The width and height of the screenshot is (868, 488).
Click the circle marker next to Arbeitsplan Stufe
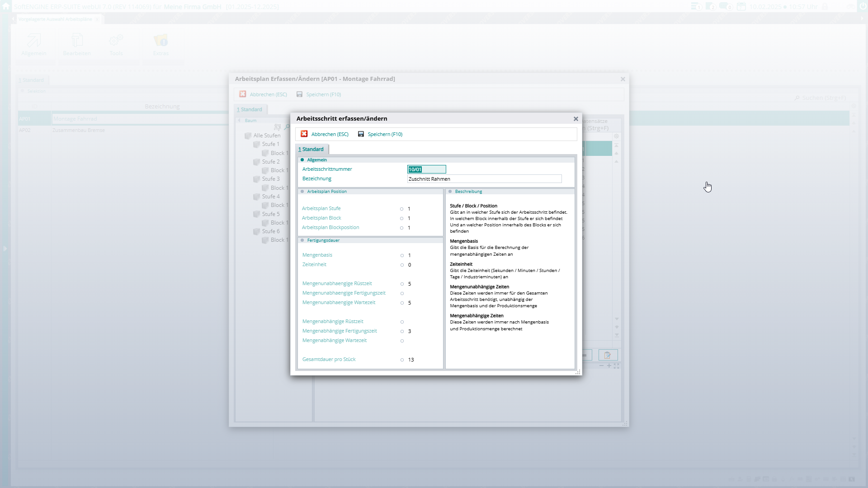pos(401,209)
